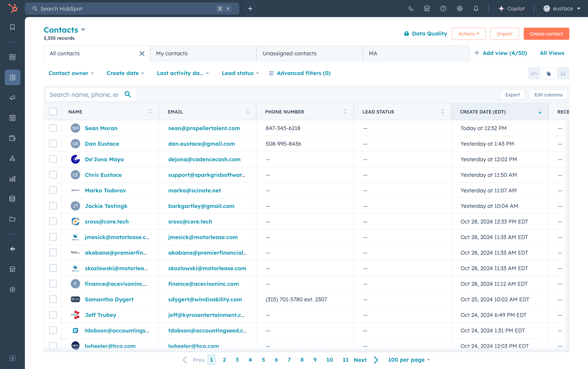Click the contacts search name field
The width and height of the screenshot is (588, 369).
point(84,95)
